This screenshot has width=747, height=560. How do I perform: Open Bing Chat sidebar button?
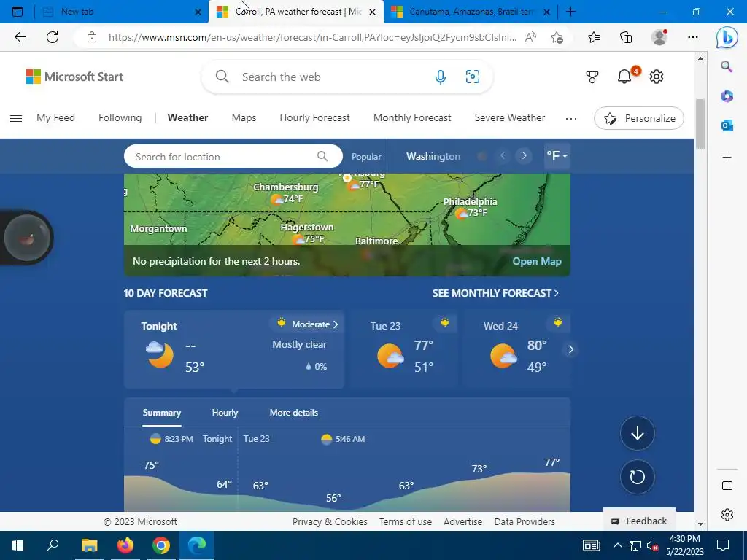pos(727,37)
